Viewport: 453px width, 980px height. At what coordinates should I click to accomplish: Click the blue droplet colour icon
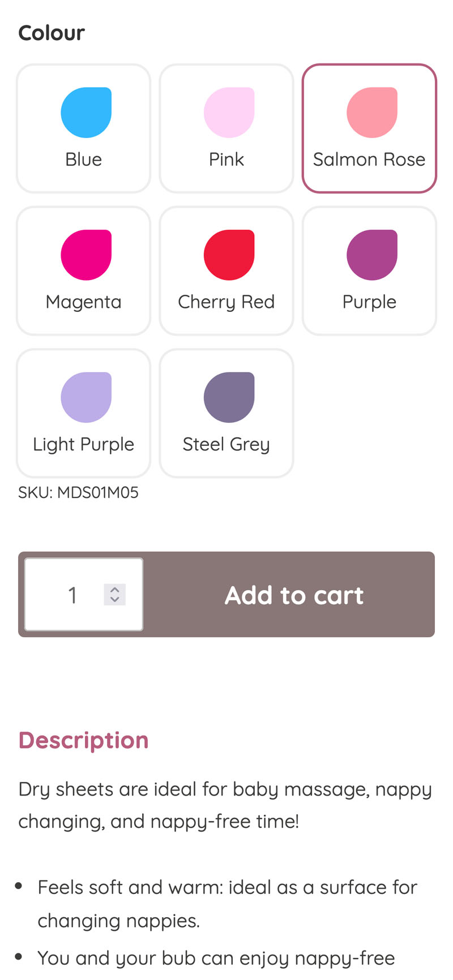coord(86,113)
